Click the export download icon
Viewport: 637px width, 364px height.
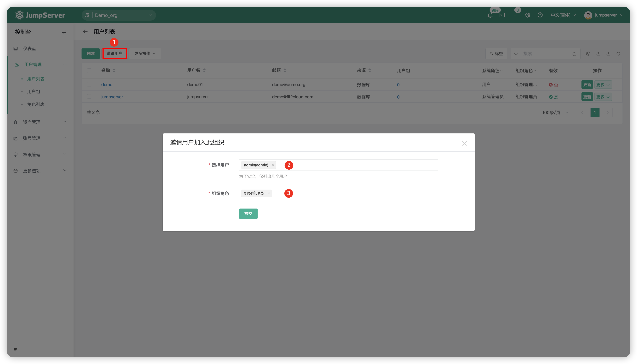click(608, 54)
